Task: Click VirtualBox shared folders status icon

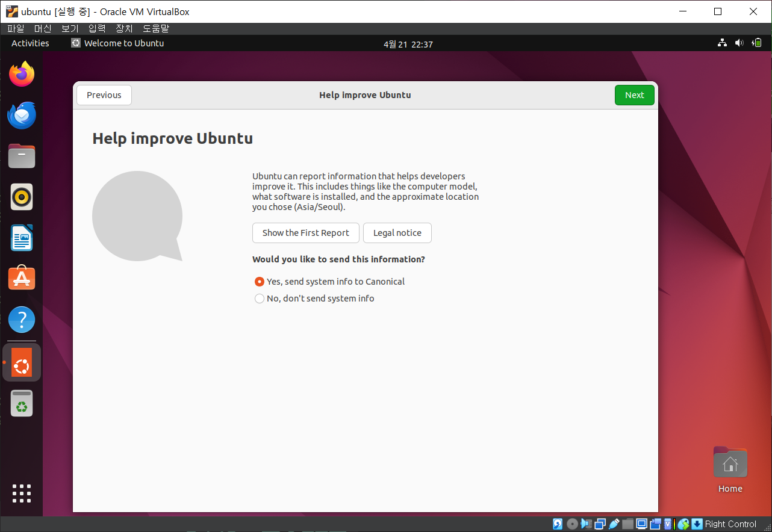Action: (627, 524)
